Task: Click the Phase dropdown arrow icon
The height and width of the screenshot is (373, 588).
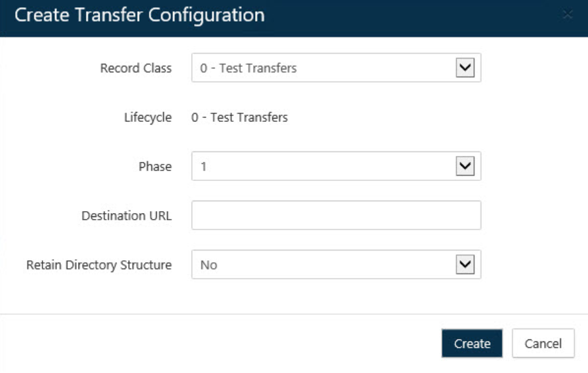Action: [465, 167]
